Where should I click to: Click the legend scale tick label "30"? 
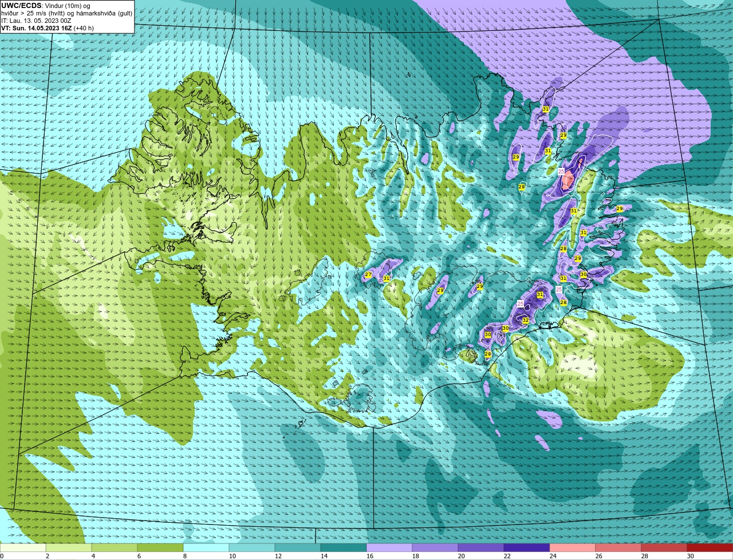[691, 556]
